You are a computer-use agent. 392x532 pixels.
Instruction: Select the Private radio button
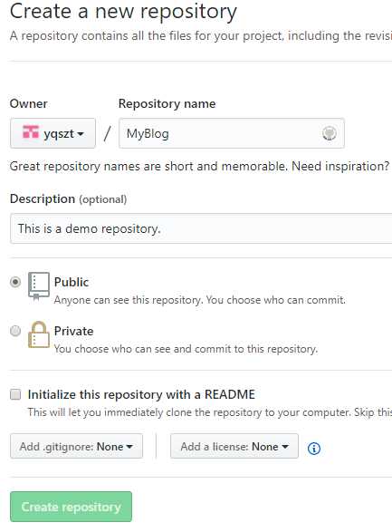pyautogui.click(x=15, y=331)
